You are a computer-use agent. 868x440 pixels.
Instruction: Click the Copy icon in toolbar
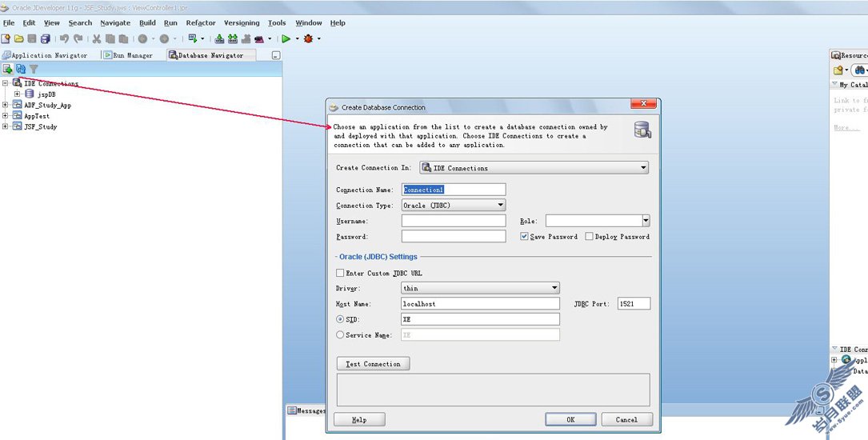coord(110,38)
